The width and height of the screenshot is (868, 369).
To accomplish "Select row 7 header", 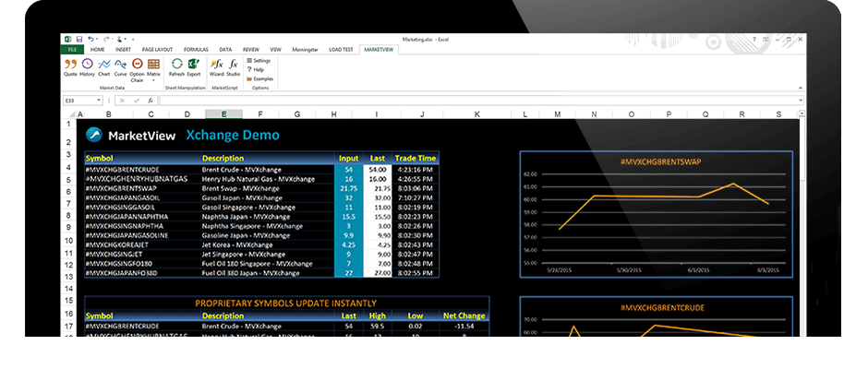I will coord(68,204).
